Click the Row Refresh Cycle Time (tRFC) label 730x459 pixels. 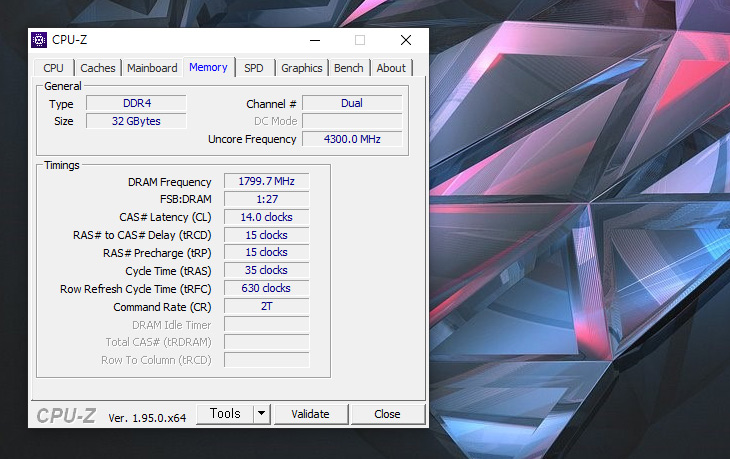[x=135, y=289]
